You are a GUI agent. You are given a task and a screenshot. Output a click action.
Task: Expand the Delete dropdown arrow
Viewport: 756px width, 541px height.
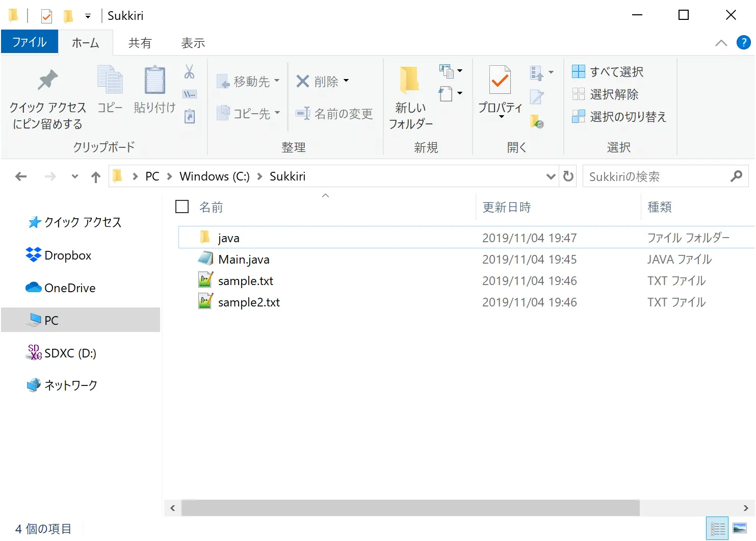[x=346, y=81]
